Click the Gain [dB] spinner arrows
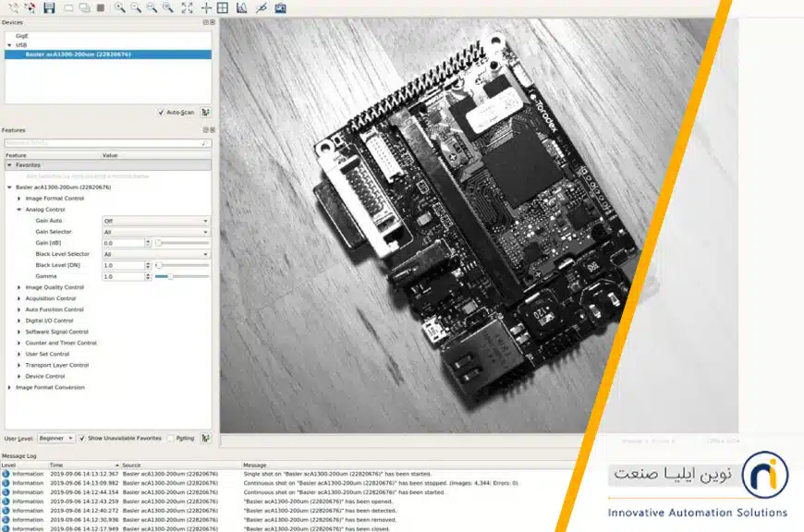 point(148,243)
